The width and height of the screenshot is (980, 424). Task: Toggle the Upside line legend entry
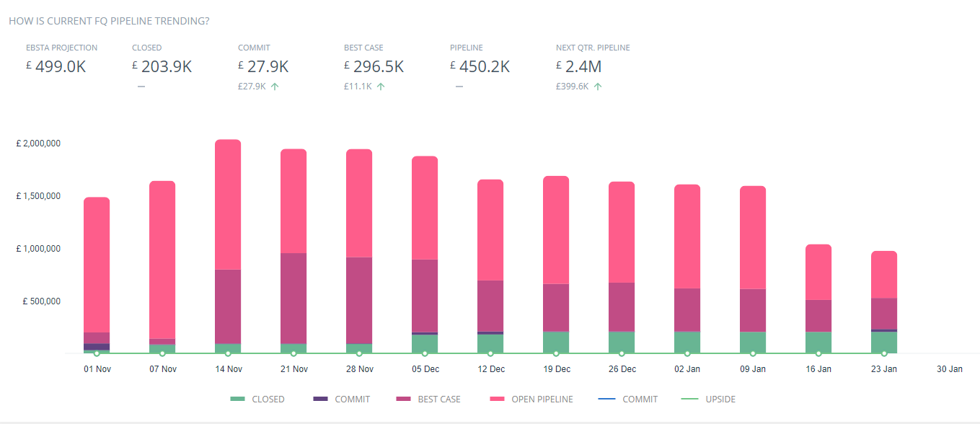click(x=707, y=399)
